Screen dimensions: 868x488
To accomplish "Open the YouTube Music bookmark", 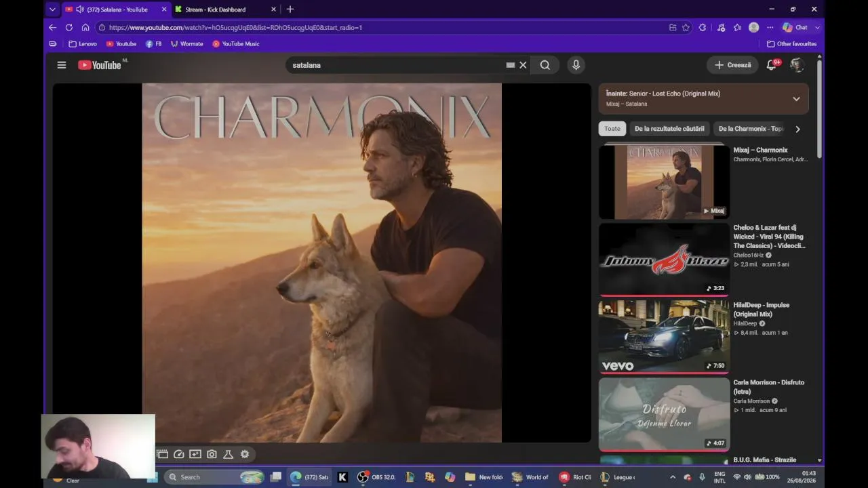I will pos(236,44).
